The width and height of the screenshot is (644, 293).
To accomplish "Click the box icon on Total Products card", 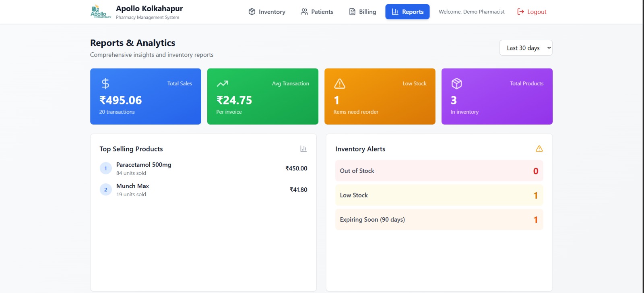I will point(456,83).
